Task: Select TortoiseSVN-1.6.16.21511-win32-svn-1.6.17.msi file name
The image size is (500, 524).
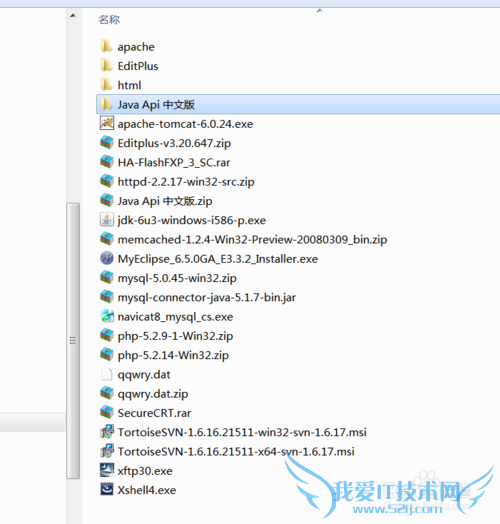Action: click(242, 432)
